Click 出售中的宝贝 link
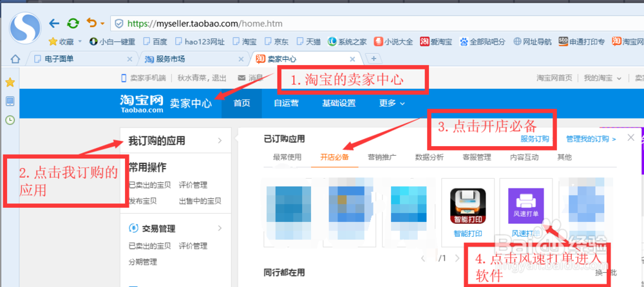This screenshot has height=287, width=644. [200, 201]
